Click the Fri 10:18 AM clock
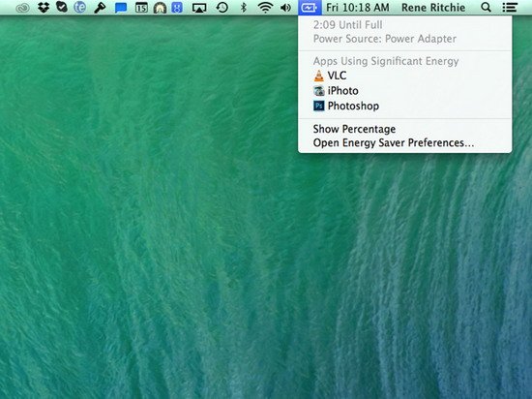 point(358,8)
